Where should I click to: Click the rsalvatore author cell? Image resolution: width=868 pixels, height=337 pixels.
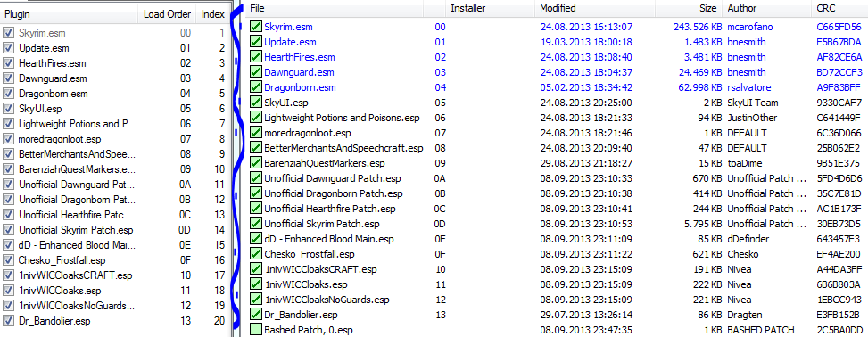(x=749, y=87)
